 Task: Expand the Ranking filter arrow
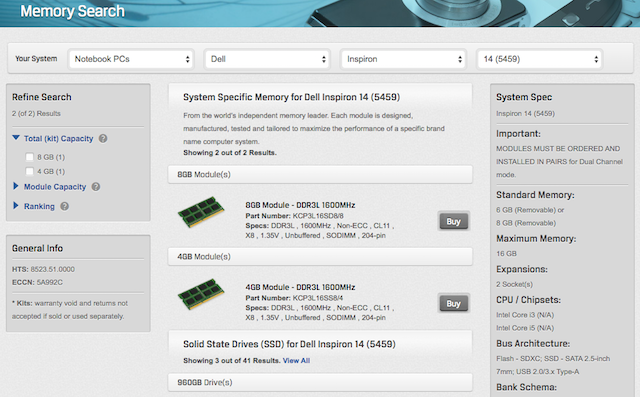[16, 206]
